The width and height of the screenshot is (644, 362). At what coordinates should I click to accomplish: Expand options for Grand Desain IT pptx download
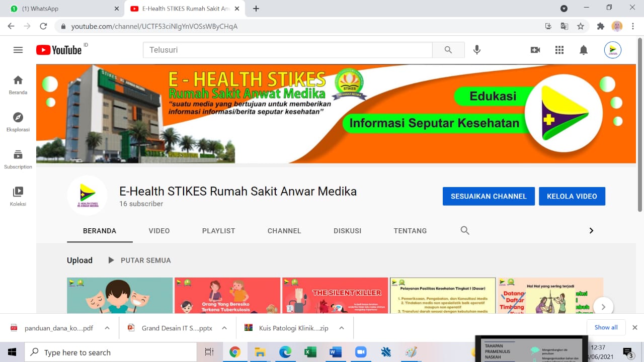pyautogui.click(x=224, y=328)
